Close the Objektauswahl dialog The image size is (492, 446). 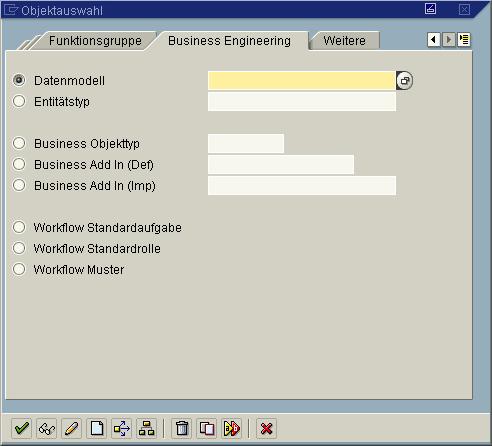464,9
